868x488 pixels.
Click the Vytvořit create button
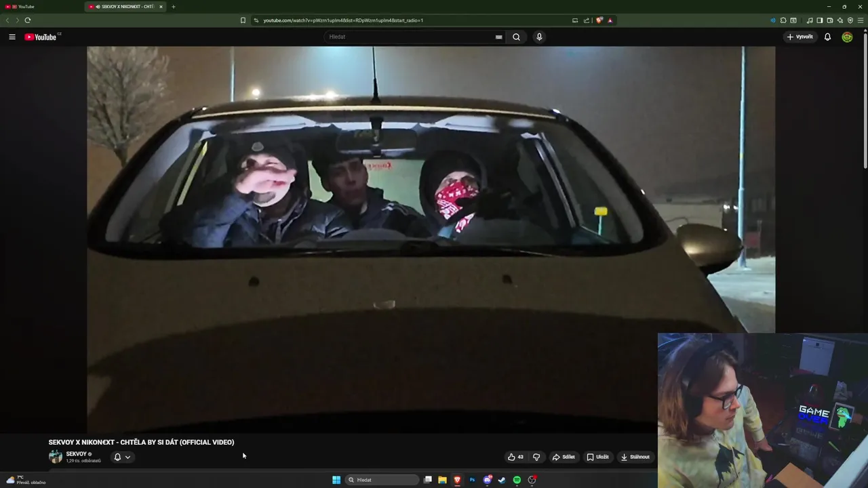[x=800, y=37]
